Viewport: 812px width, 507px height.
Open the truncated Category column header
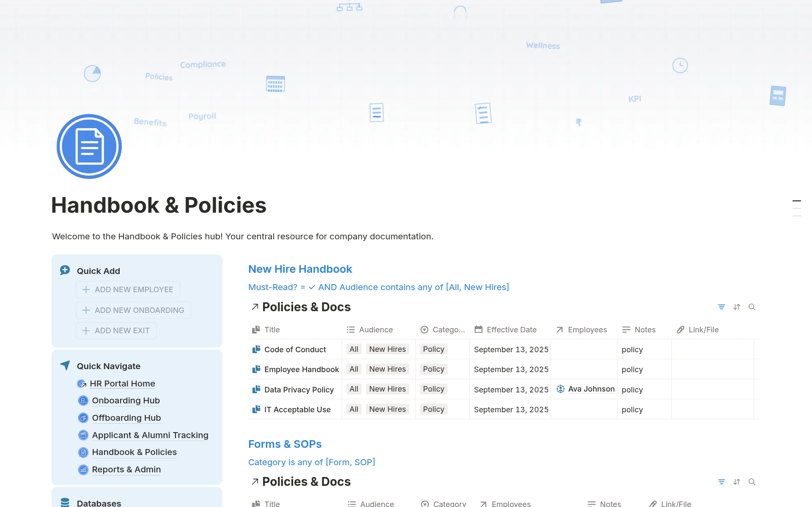coord(442,330)
